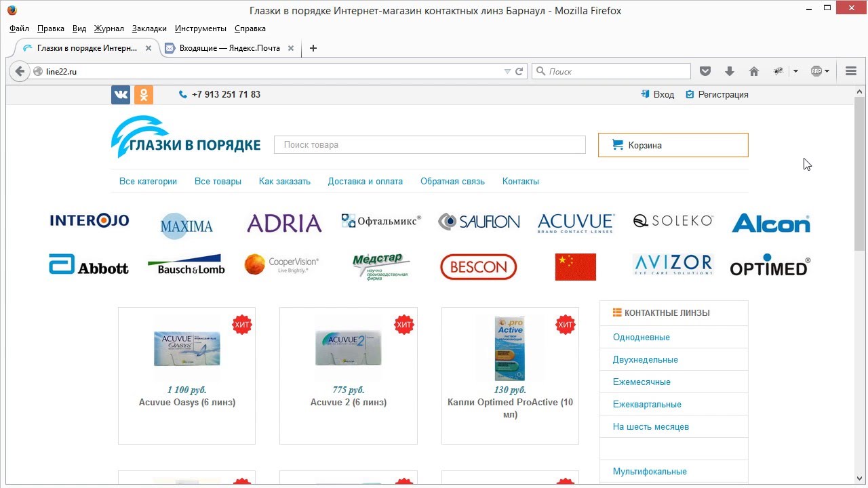
Task: Click the Acuvue brand logo
Action: tap(576, 223)
